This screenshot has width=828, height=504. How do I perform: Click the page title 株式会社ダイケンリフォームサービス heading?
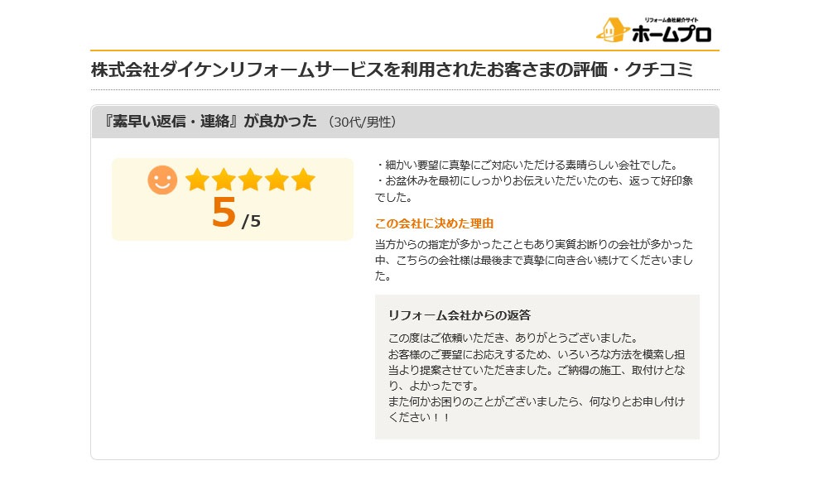coord(392,70)
